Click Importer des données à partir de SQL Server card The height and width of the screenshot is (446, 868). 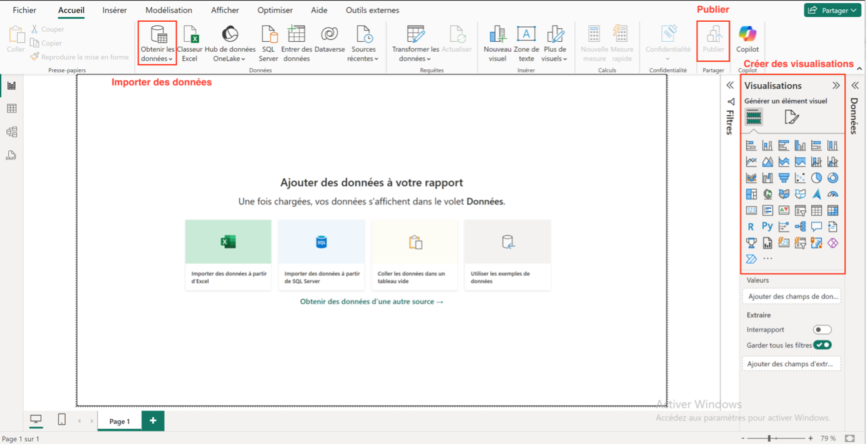(x=321, y=255)
